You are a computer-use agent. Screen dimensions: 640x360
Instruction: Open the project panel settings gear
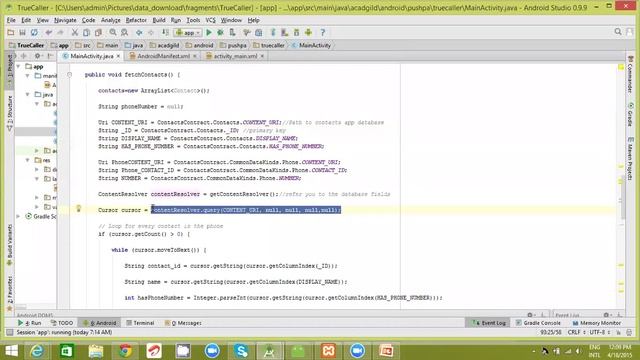pyautogui.click(x=37, y=56)
